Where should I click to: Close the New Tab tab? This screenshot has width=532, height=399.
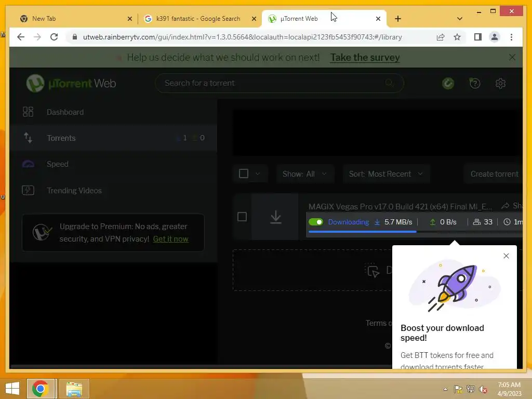129,19
